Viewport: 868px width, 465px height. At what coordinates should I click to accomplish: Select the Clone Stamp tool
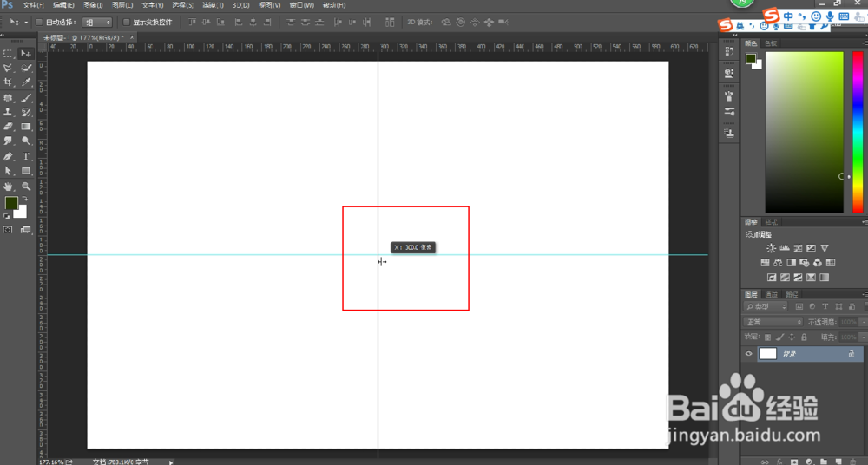(9, 113)
